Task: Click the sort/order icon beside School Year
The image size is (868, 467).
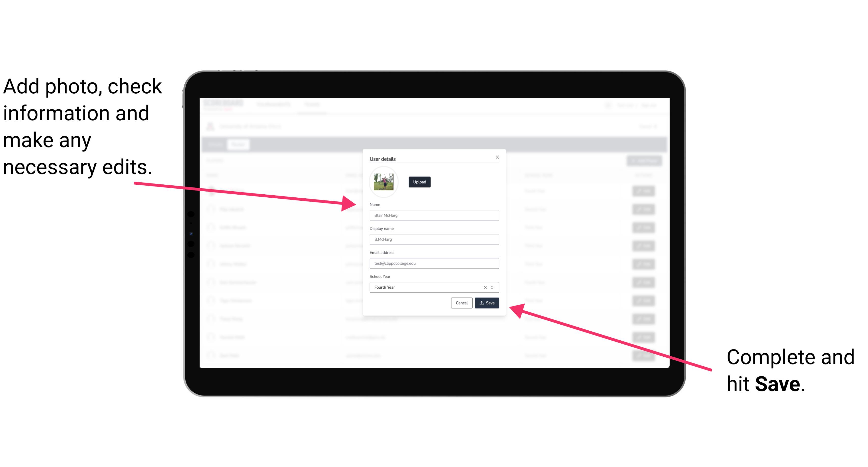Action: pyautogui.click(x=493, y=286)
